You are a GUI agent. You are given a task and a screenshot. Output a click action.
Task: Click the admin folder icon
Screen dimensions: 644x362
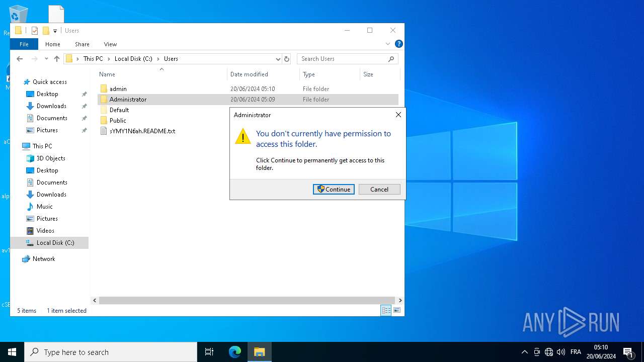(x=104, y=89)
